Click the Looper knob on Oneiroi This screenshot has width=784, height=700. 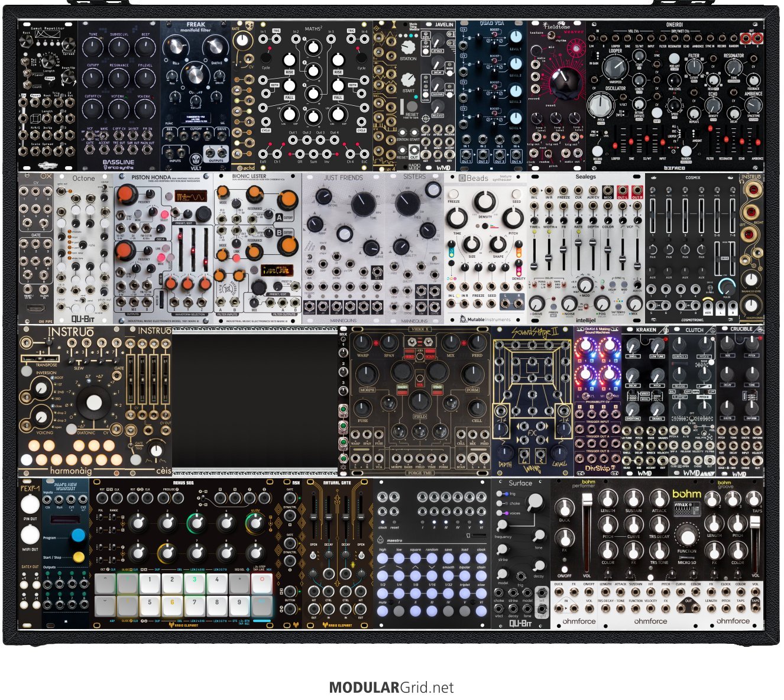tap(615, 66)
